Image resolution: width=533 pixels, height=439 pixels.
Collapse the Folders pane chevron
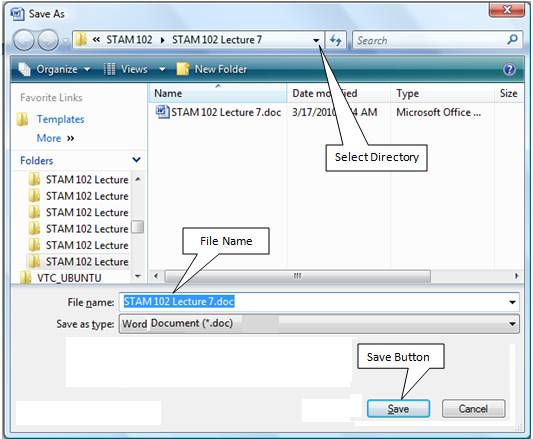(137, 160)
